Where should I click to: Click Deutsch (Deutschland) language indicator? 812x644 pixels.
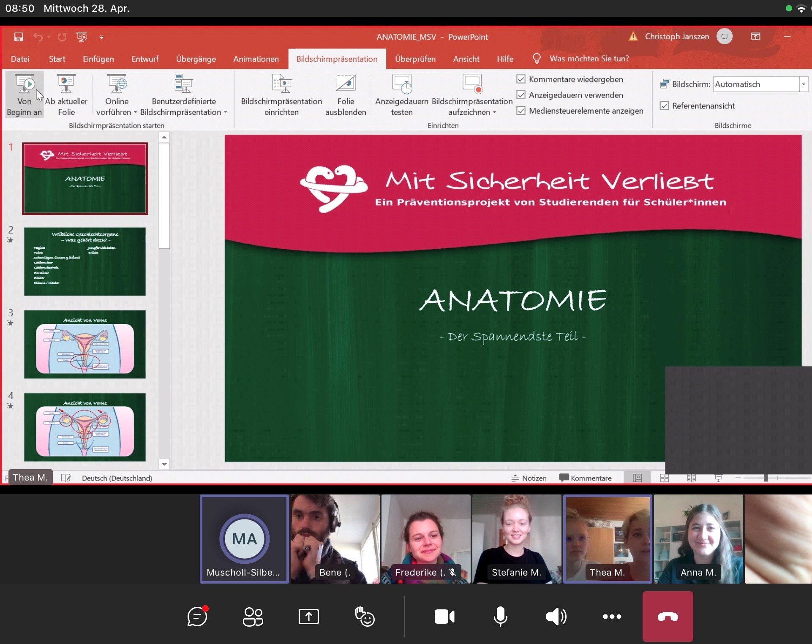pyautogui.click(x=117, y=478)
